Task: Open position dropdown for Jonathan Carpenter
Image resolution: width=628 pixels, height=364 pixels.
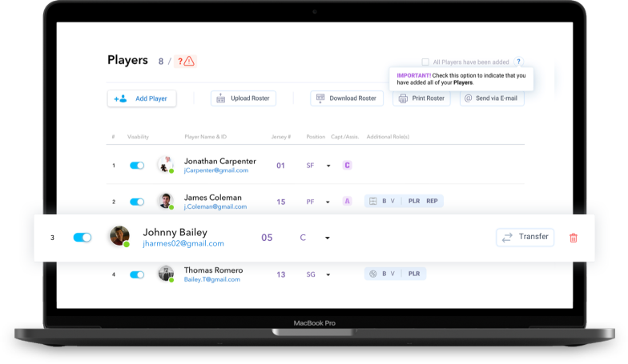Action: [x=328, y=166]
